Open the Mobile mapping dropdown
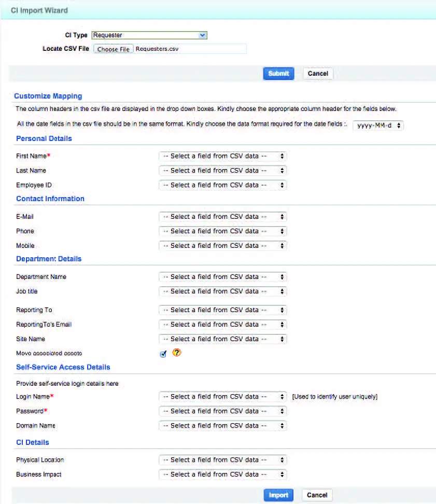The image size is (436, 504). point(222,245)
